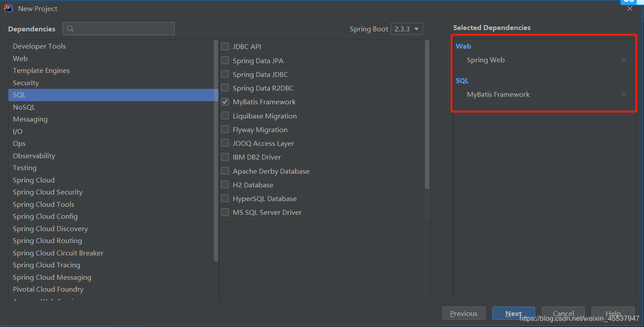Open the Spring Boot version dropdown
Screen dimensions: 644x327
pos(407,29)
